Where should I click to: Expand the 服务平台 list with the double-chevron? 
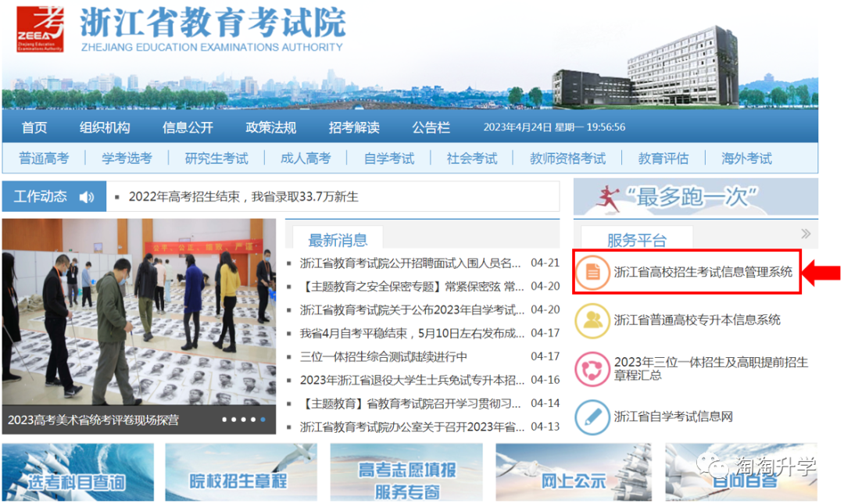[806, 234]
